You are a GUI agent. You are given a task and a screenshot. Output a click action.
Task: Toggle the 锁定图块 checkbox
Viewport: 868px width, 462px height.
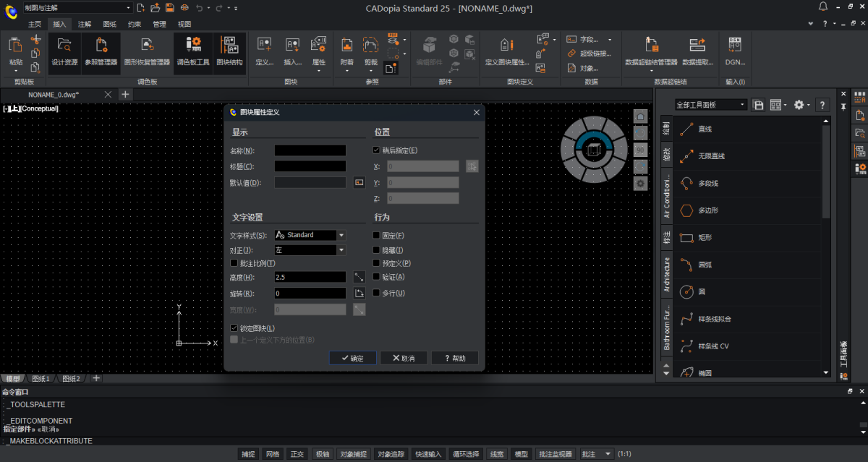point(234,328)
